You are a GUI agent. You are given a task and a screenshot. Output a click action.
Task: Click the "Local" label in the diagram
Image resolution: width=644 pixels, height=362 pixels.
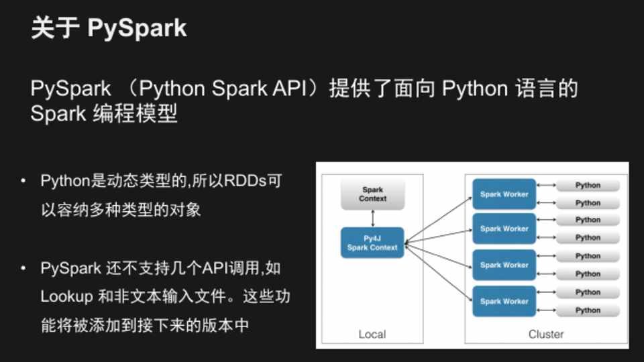(x=372, y=334)
